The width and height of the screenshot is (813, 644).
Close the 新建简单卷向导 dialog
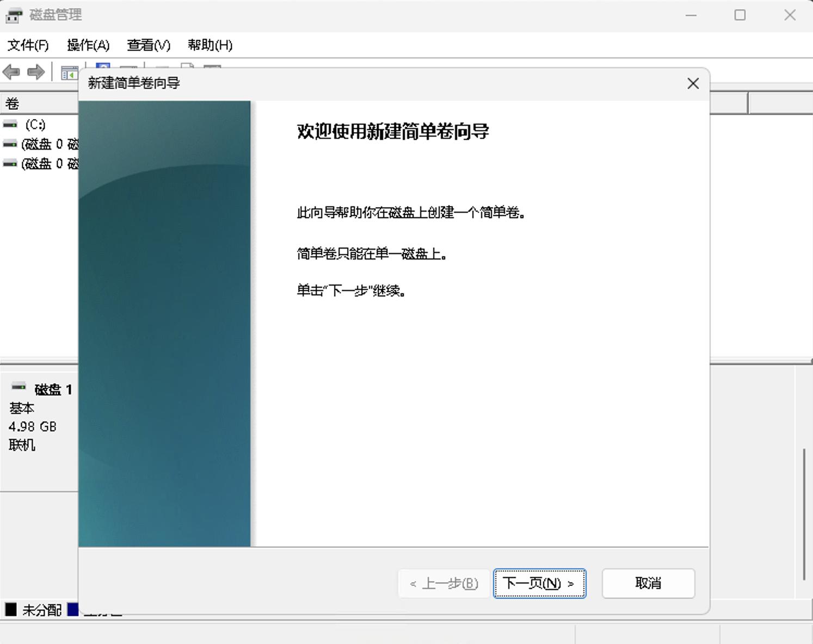(x=693, y=84)
